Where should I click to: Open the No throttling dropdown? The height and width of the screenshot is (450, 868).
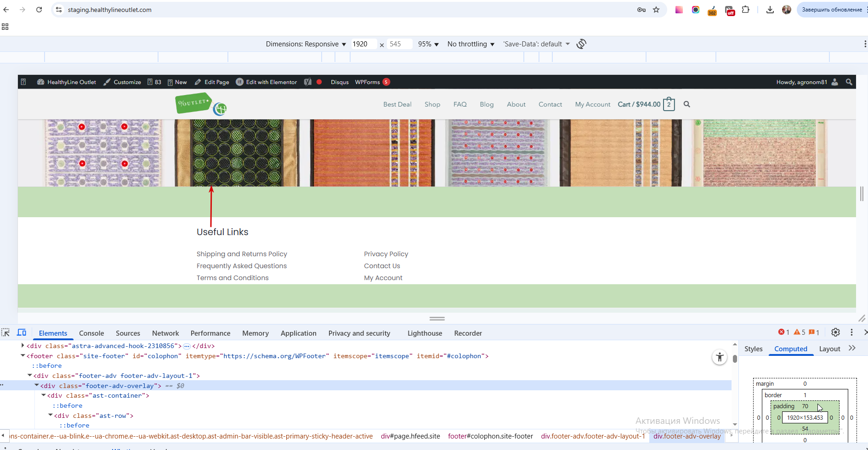click(x=471, y=44)
